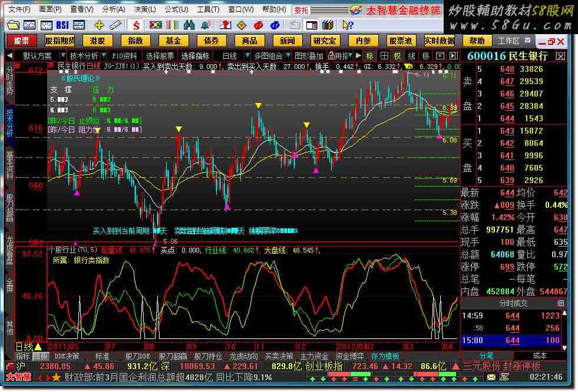Expand the 技术分析 dropdown arrow
Viewport: 578px width, 392px height.
(104, 55)
